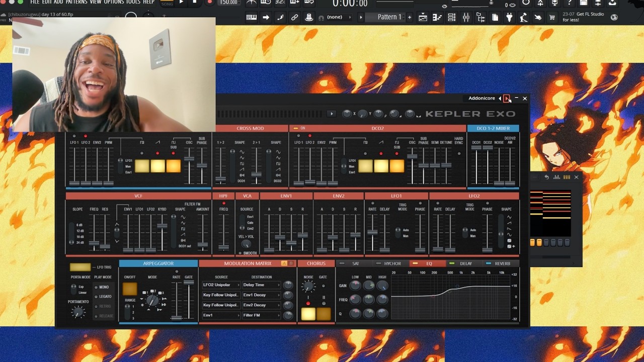Screen dimensions: 644x362
Task: Toggle the Chorus II button
Action: pyautogui.click(x=324, y=314)
